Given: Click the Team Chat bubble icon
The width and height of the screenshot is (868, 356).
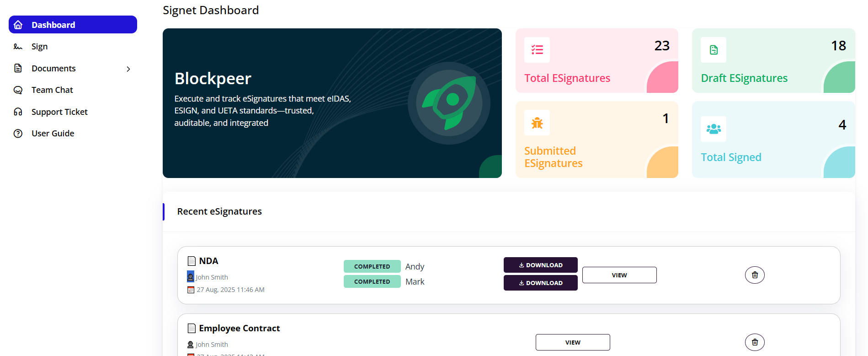Looking at the screenshot, I should [x=18, y=90].
